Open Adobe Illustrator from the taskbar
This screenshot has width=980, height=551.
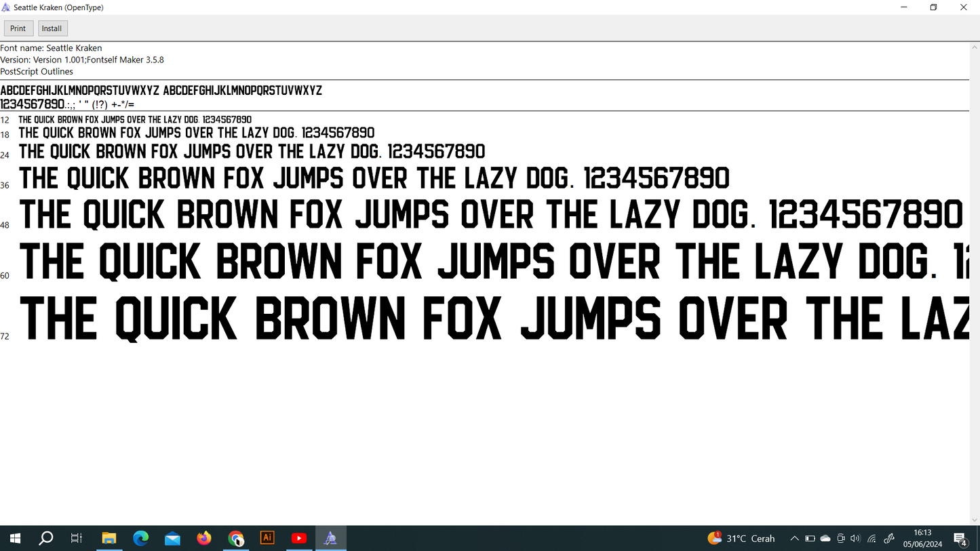267,538
